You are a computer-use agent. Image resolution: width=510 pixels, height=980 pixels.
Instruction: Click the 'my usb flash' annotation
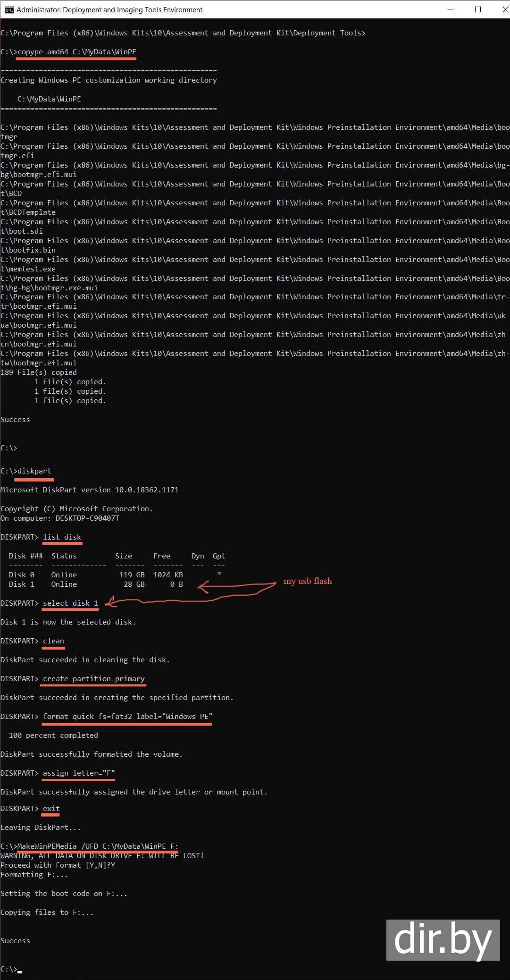pyautogui.click(x=308, y=581)
